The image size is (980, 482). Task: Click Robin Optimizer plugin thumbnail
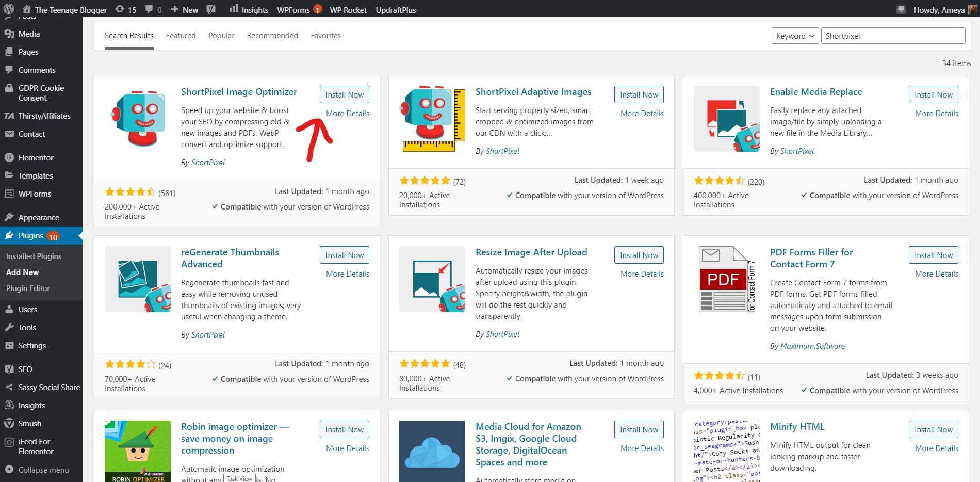coord(138,452)
